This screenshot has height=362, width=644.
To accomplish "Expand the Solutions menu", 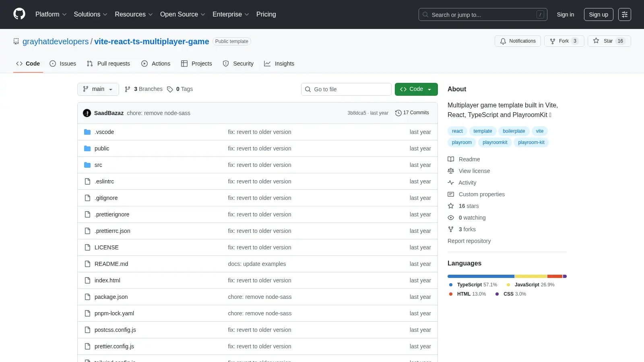I will click(x=91, y=14).
